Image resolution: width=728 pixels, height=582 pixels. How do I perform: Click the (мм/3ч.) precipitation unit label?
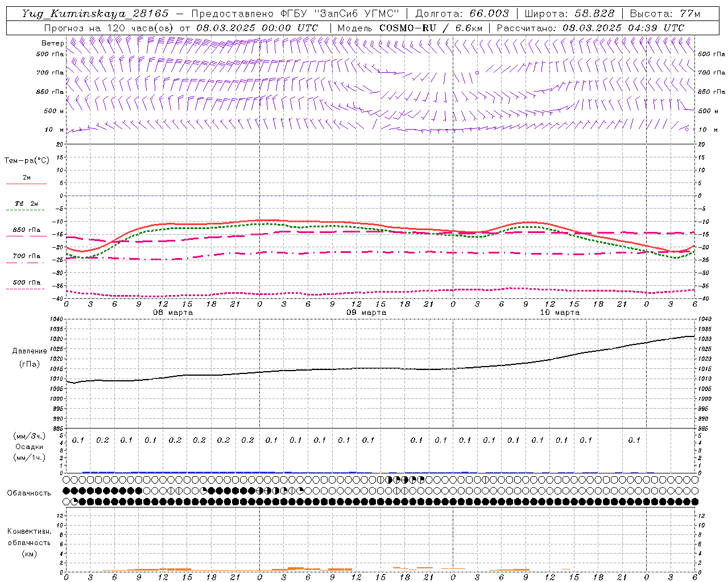pos(30,436)
